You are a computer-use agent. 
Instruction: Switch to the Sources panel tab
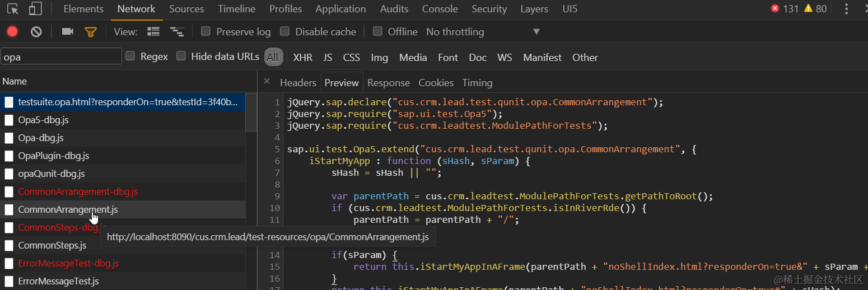(x=186, y=9)
